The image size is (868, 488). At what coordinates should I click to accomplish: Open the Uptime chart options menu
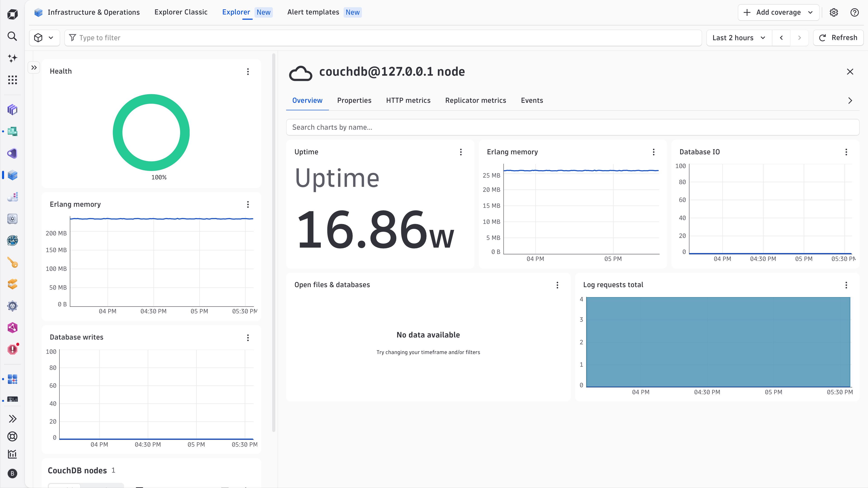click(461, 152)
